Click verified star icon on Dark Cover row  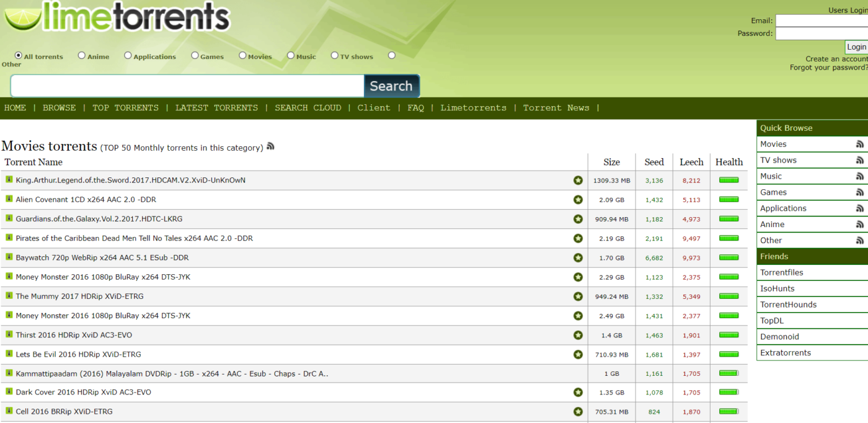tap(578, 392)
